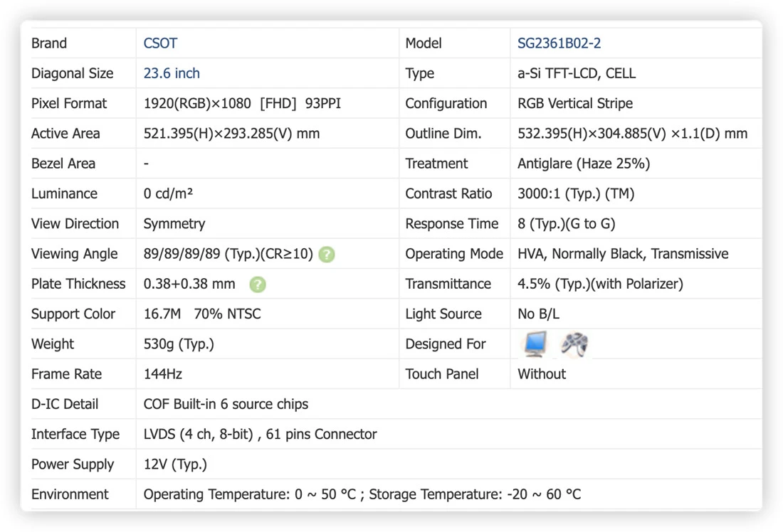Click the Active Area dimensions value
The height and width of the screenshot is (532, 783).
(x=232, y=134)
